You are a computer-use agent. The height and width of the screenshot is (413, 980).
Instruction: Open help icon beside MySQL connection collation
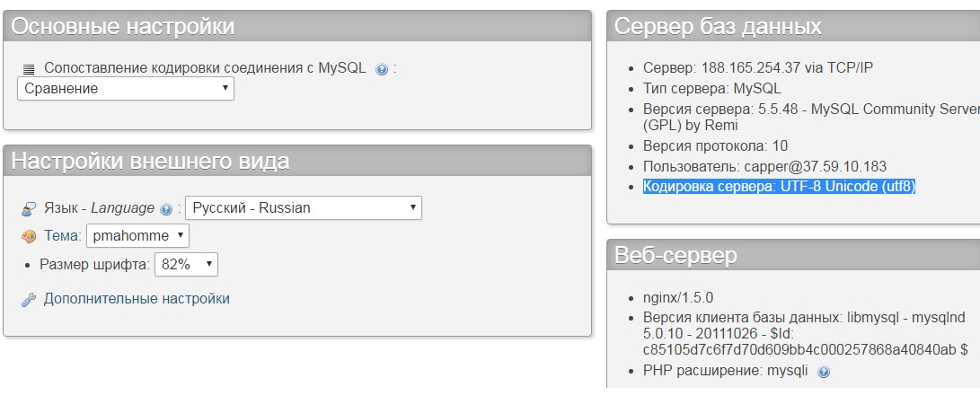[382, 69]
